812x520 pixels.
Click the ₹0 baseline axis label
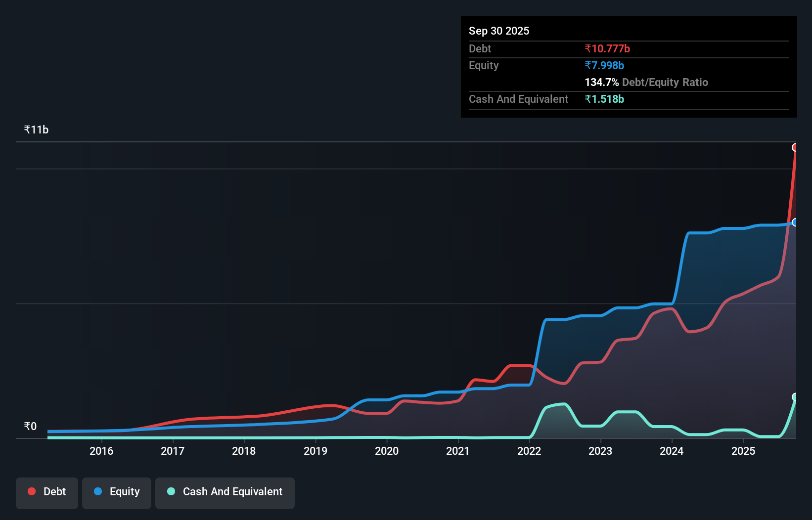[30, 426]
